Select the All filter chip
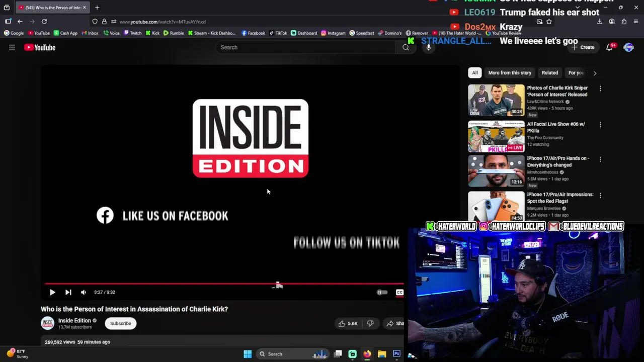 474,73
